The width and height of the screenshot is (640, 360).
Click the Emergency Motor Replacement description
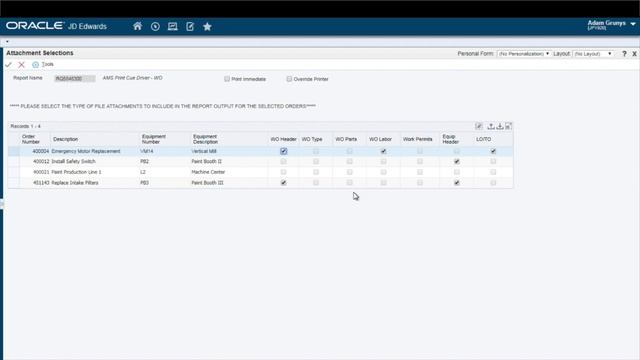click(86, 151)
